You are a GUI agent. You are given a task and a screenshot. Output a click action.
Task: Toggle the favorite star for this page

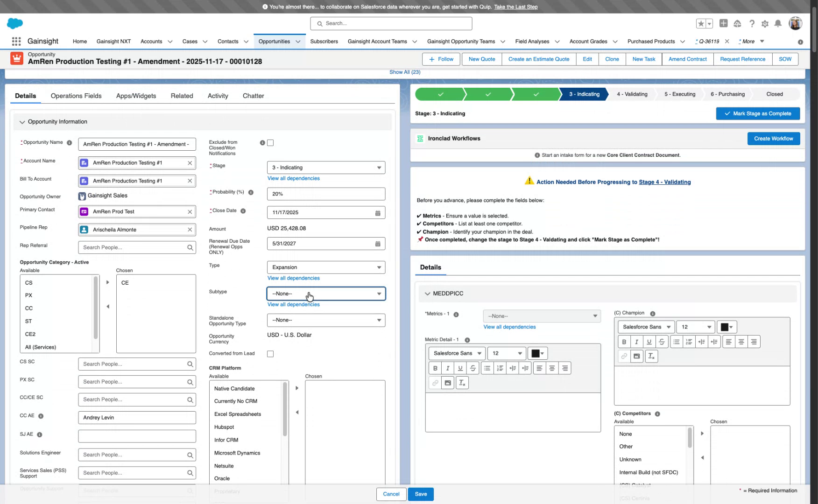(700, 23)
